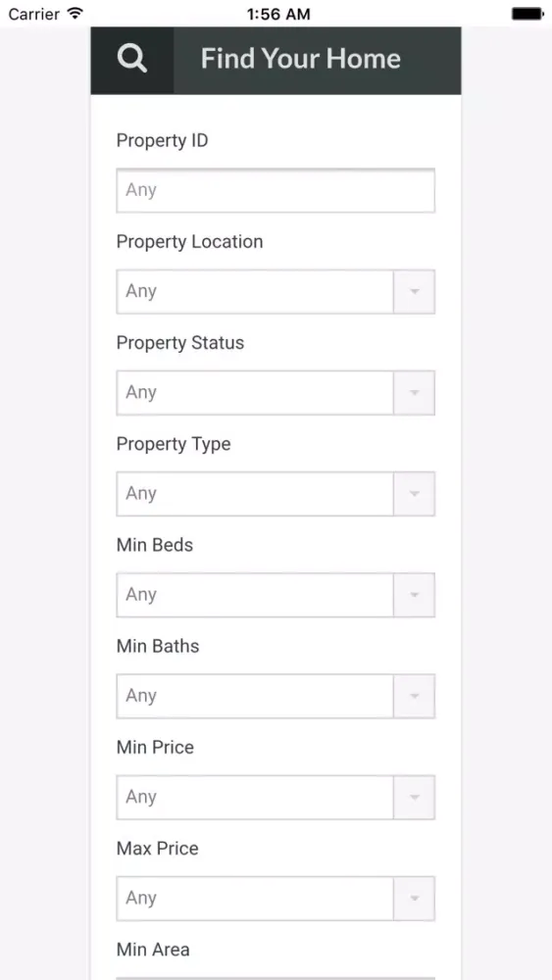The width and height of the screenshot is (552, 980).
Task: Click the battery icon in status bar
Action: click(527, 13)
